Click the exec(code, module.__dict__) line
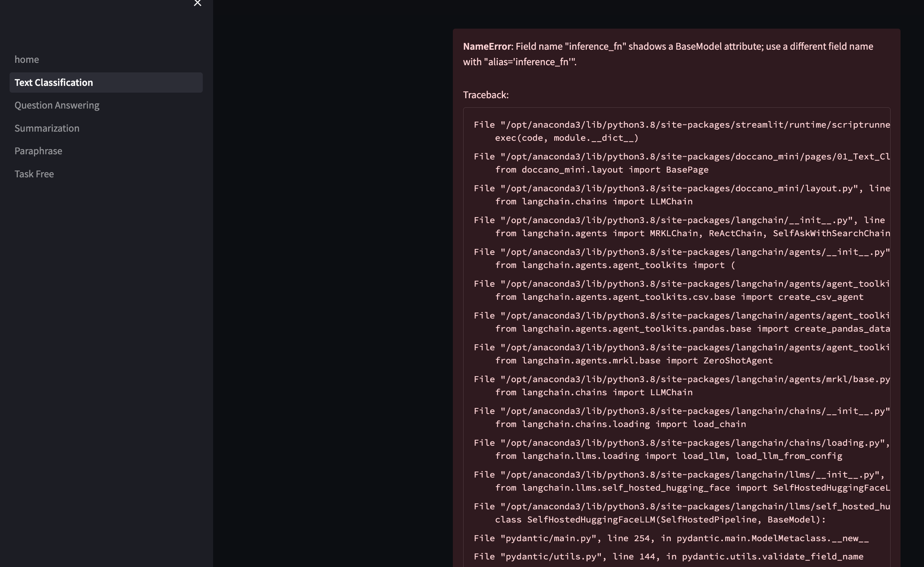Image resolution: width=924 pixels, height=567 pixels. click(x=567, y=138)
